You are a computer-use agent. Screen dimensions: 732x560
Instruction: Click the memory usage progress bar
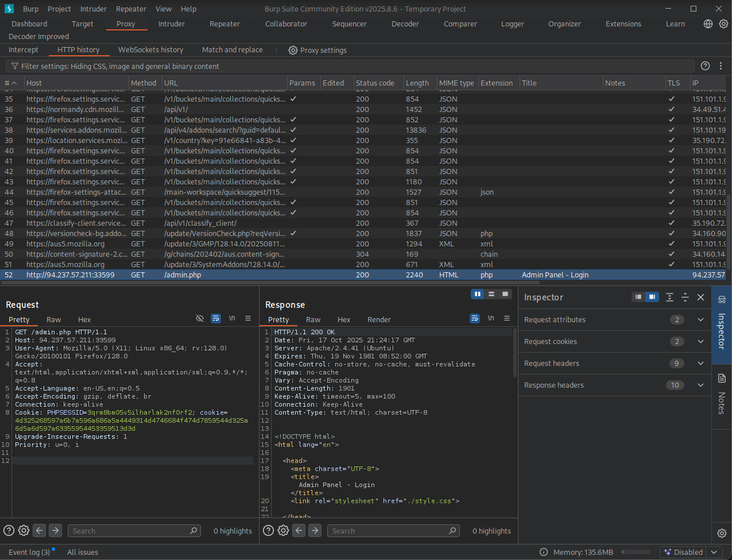[x=636, y=552]
